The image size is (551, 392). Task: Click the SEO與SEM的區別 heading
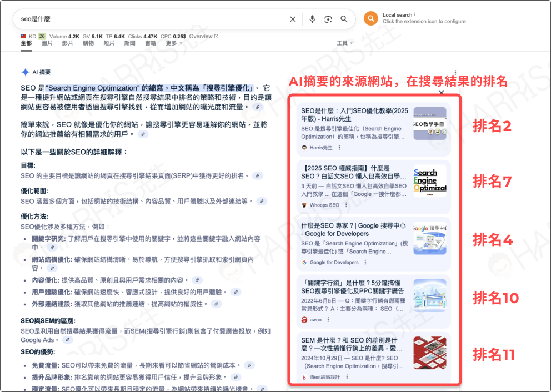48,321
